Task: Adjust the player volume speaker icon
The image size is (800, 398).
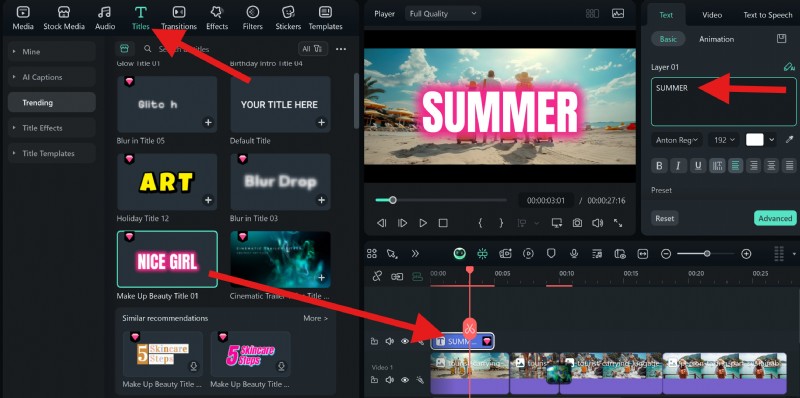Action: tap(597, 223)
